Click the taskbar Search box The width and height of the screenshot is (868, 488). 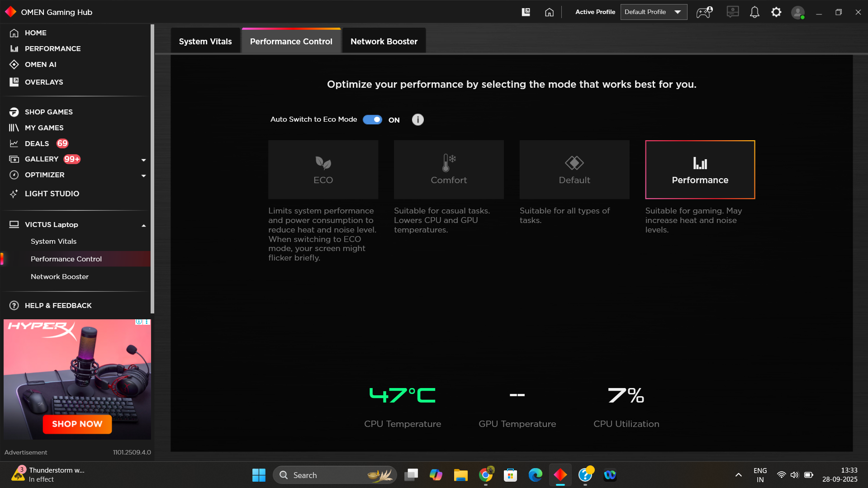click(335, 475)
